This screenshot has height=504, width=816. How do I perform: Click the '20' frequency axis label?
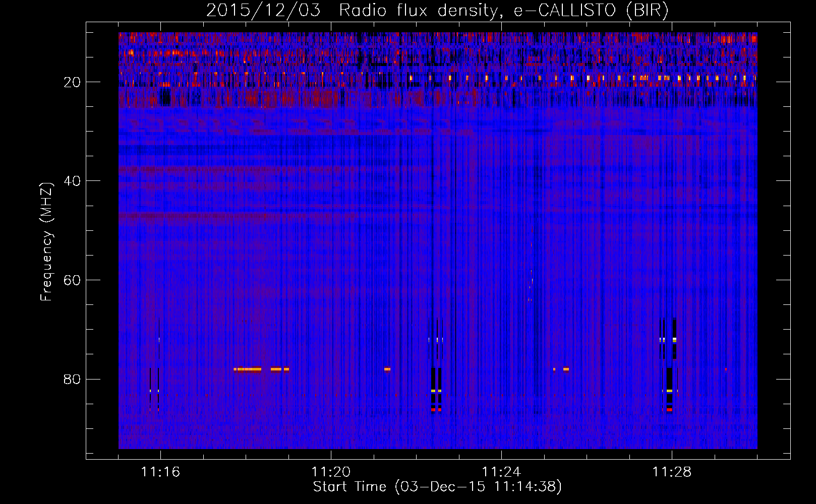point(72,82)
